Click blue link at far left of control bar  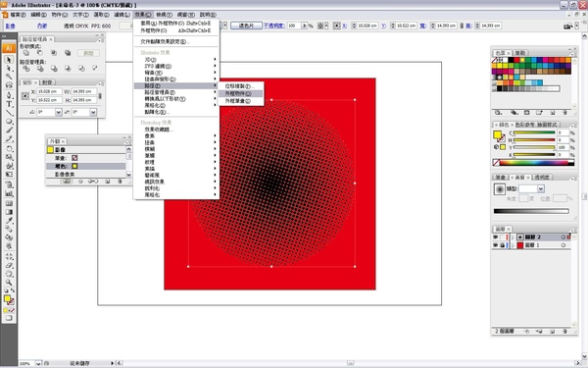coord(11,26)
